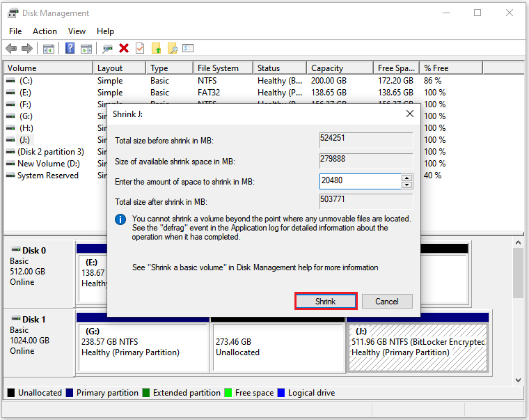
Task: Sort by the Type column header
Action: (169, 68)
